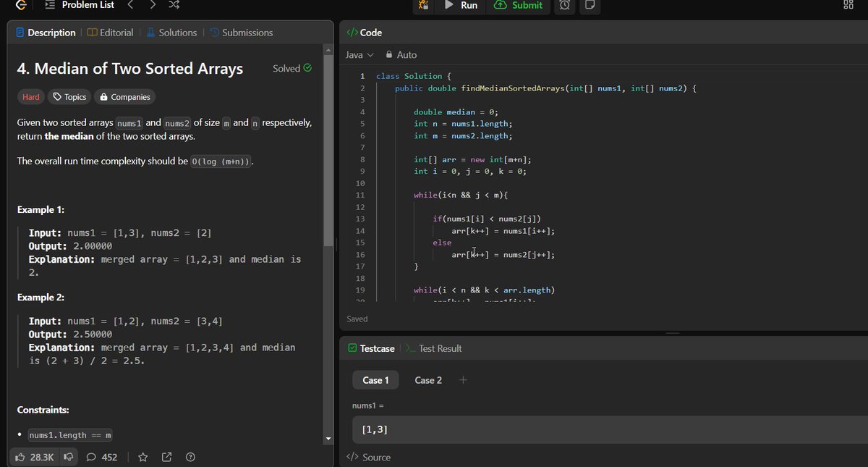Click the problem title text
This screenshot has width=868, height=467.
point(130,69)
